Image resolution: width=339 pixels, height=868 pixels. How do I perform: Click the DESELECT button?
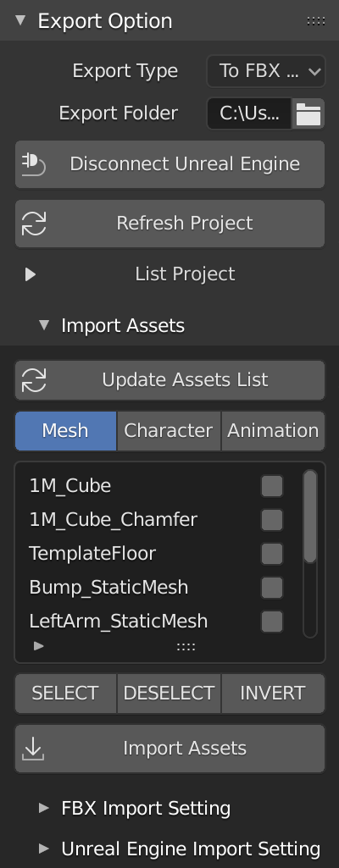(169, 693)
